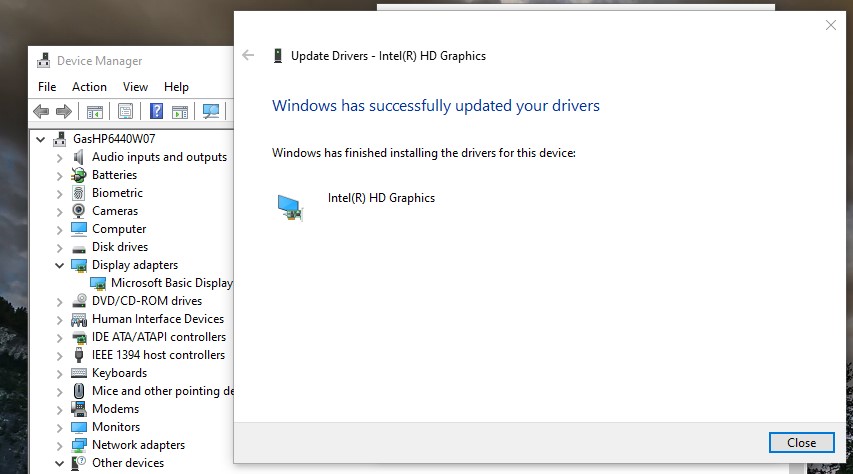Select the Network adapters label
Screen dimensions: 853x474
point(138,445)
